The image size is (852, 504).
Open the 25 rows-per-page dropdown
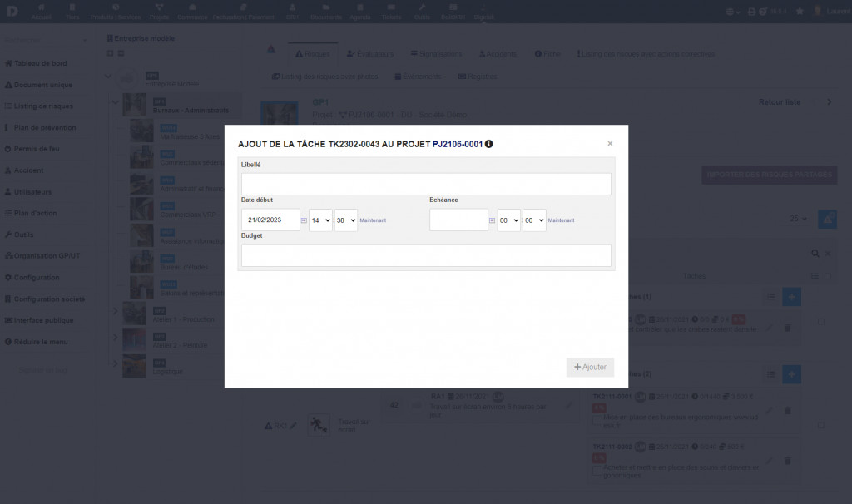(x=798, y=219)
